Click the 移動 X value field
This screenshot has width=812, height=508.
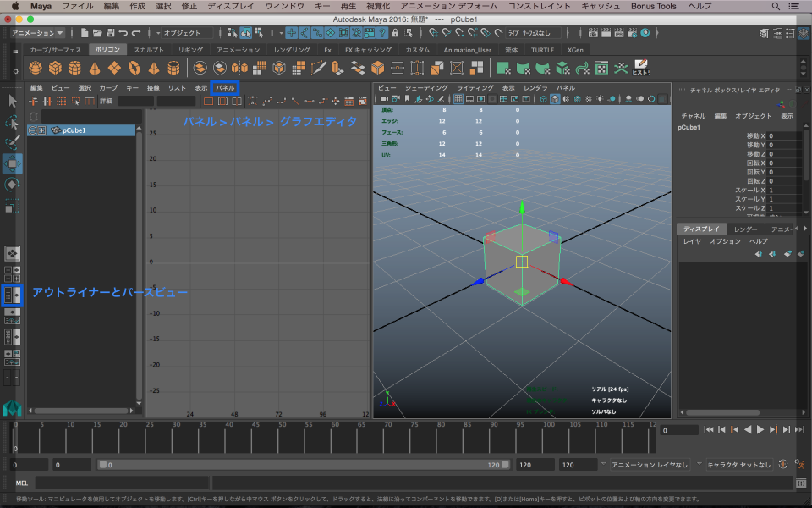(785, 135)
